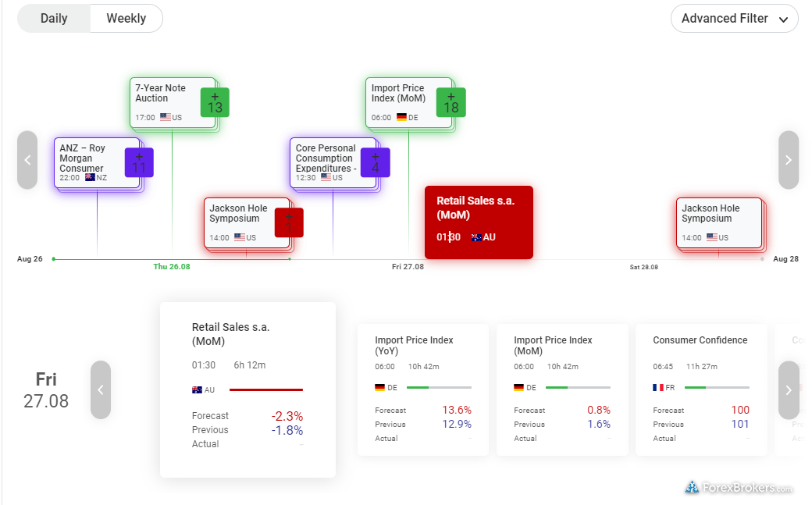
Task: Click the 12.9% previous value
Action: (x=457, y=424)
